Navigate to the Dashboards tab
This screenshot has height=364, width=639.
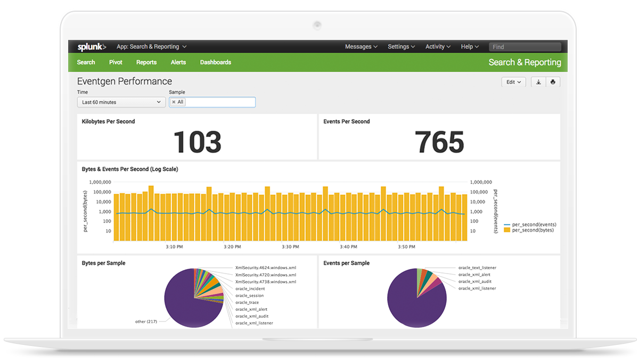[216, 62]
